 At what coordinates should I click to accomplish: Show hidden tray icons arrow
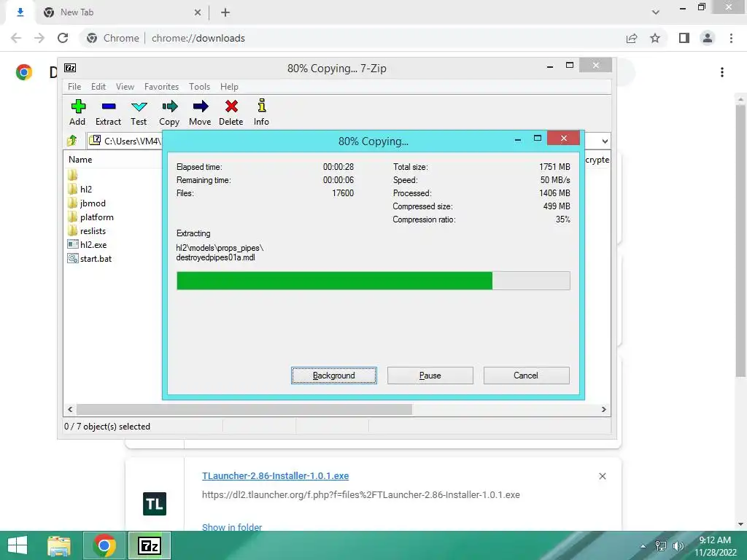pos(643,546)
